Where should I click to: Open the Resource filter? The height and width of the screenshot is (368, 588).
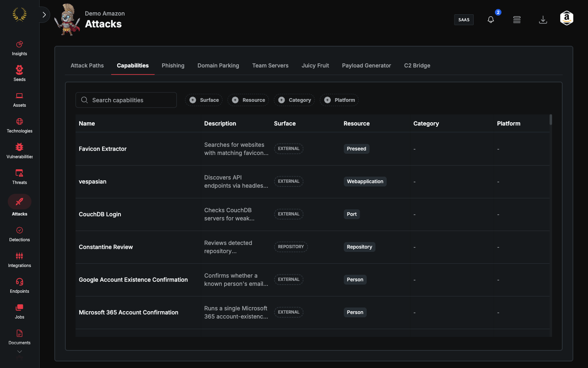(248, 100)
